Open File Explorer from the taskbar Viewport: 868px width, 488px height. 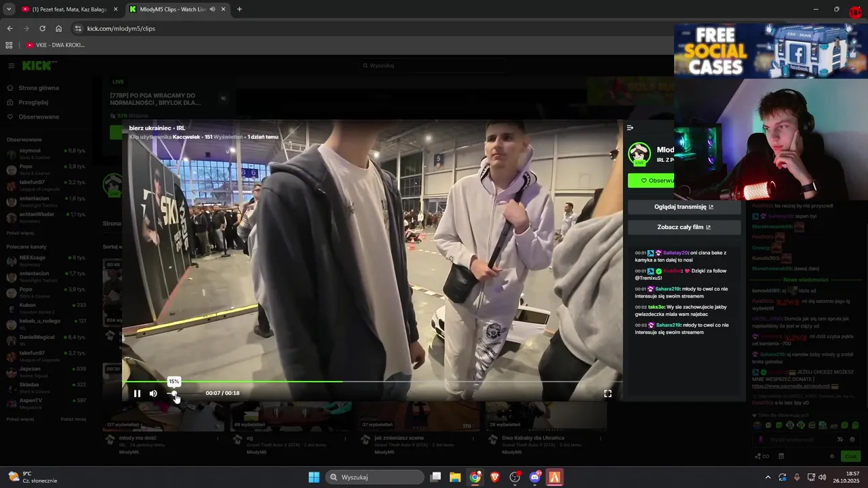(455, 477)
